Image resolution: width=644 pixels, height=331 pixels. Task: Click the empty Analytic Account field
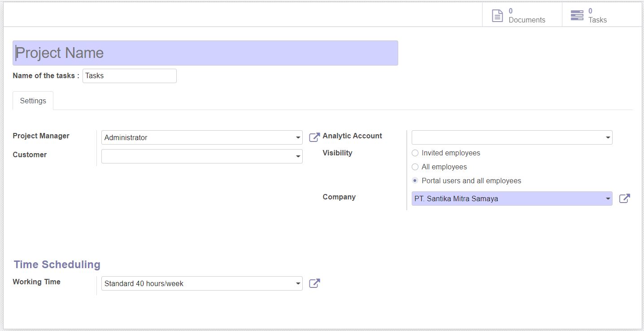coord(512,137)
